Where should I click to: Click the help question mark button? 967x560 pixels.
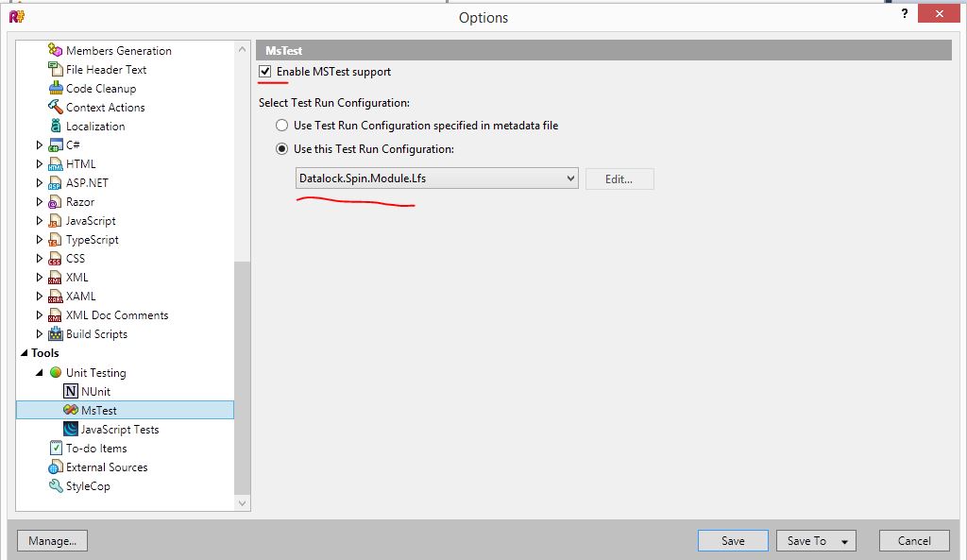coord(904,13)
